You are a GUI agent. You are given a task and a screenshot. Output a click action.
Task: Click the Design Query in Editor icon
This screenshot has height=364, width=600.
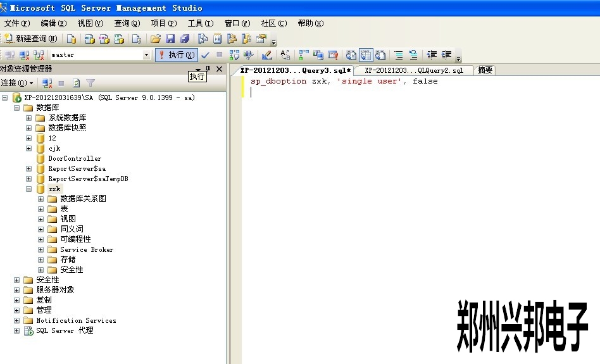point(266,55)
